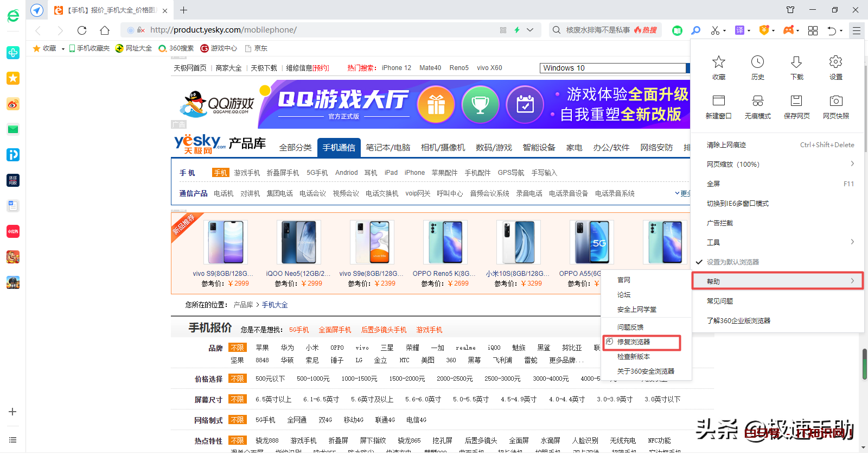Viewport: 868px width, 454px height.
Task: Go to the browser home page icon
Action: pyautogui.click(x=105, y=30)
